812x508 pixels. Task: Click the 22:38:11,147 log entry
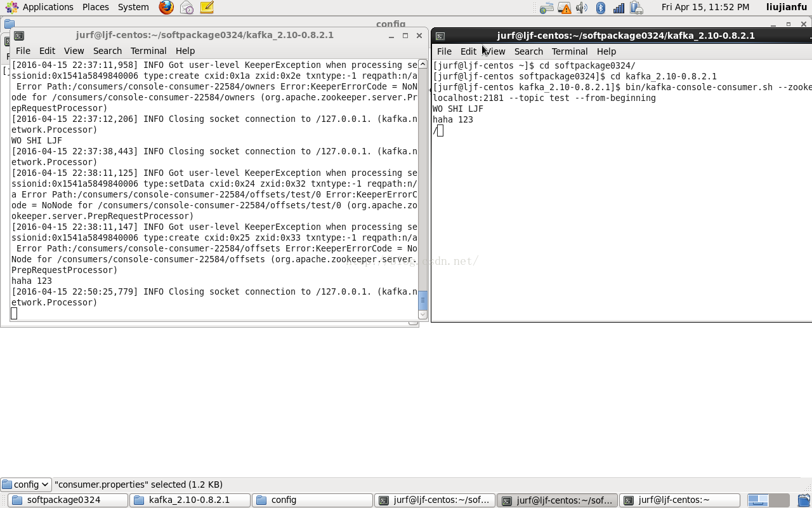[214, 248]
